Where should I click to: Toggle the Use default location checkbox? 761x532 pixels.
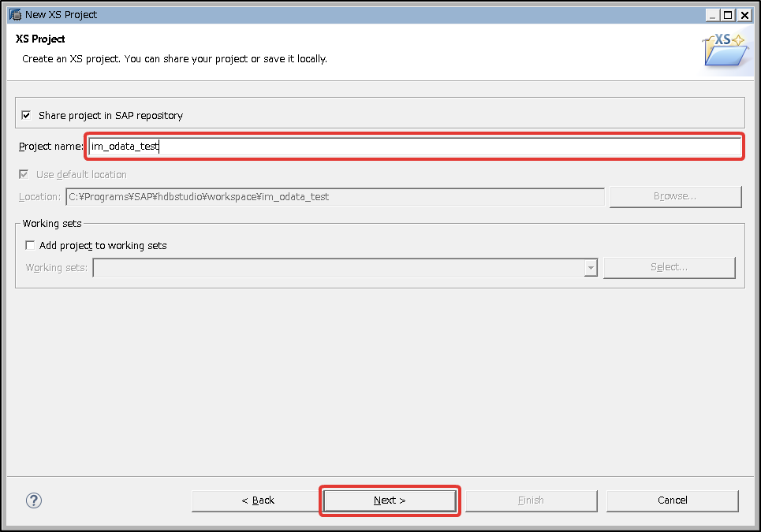[x=24, y=174]
